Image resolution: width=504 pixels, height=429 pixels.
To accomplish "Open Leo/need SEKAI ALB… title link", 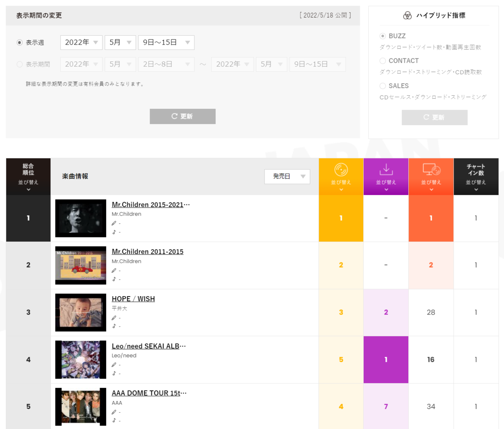I will click(x=149, y=346).
